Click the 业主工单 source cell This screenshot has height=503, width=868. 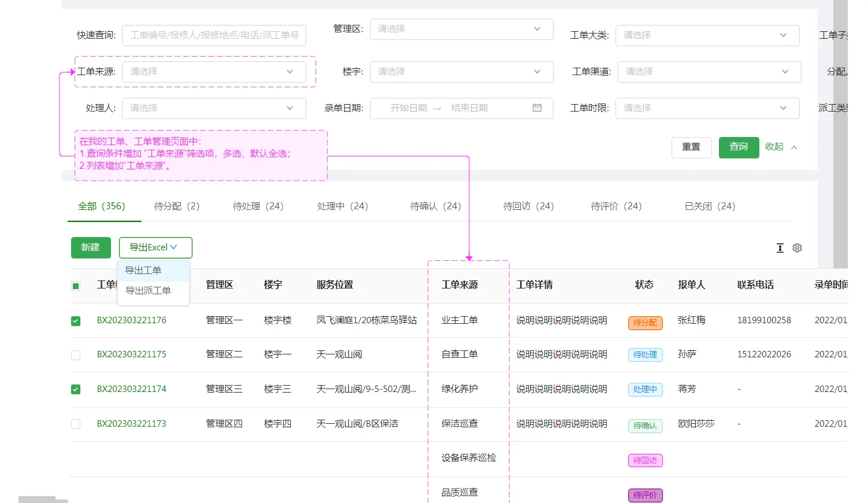(460, 320)
